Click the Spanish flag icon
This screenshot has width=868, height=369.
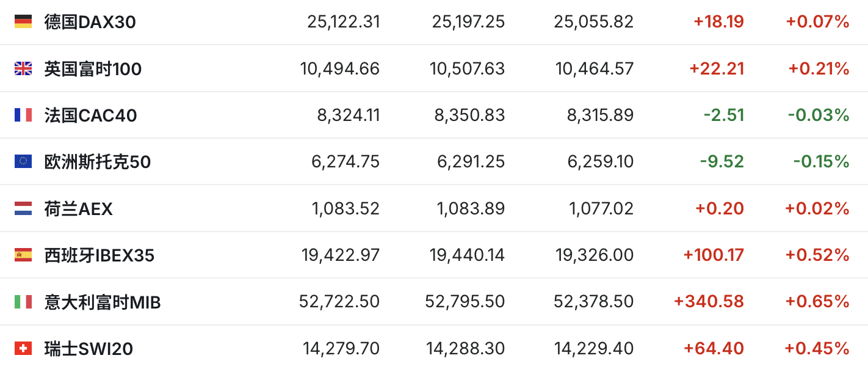tap(23, 255)
